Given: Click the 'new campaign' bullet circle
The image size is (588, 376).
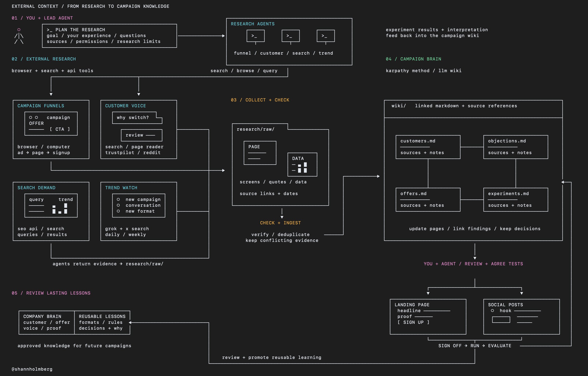Looking at the screenshot, I should (x=118, y=199).
